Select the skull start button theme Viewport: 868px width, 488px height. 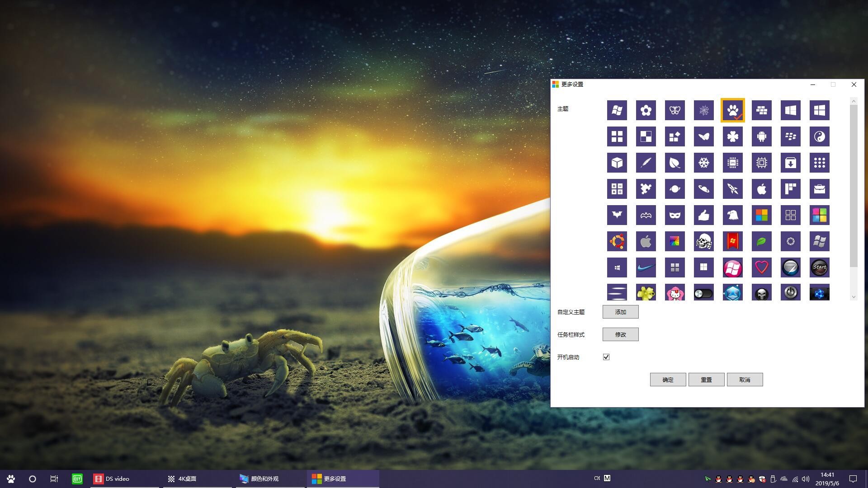point(703,241)
